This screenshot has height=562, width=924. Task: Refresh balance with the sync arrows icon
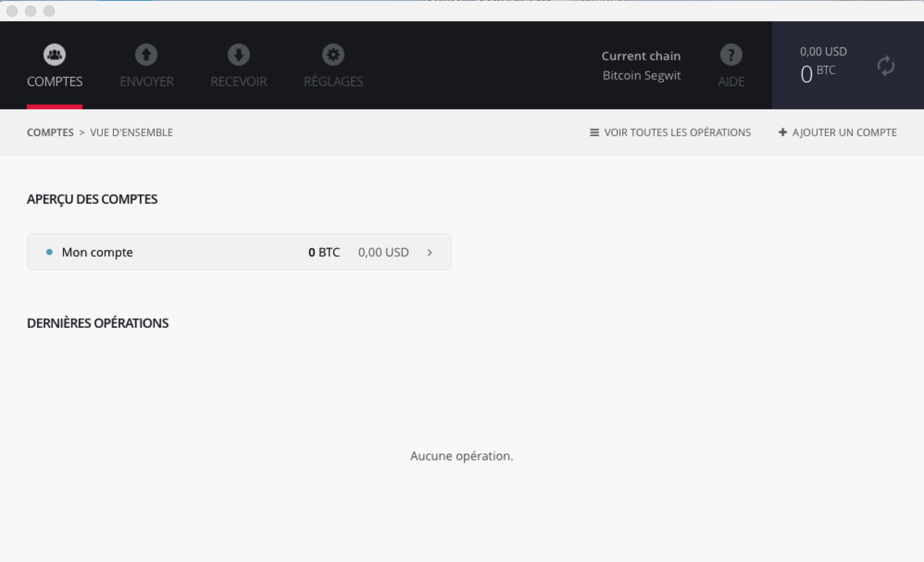point(886,66)
